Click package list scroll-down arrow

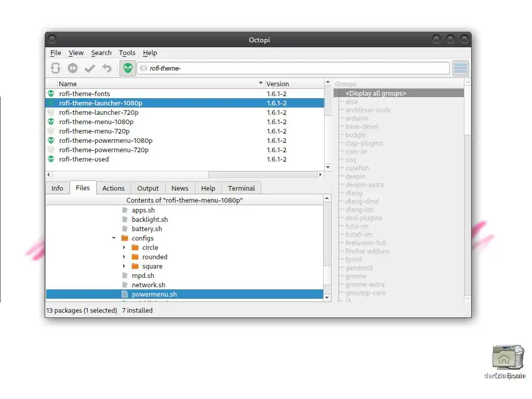point(328,167)
